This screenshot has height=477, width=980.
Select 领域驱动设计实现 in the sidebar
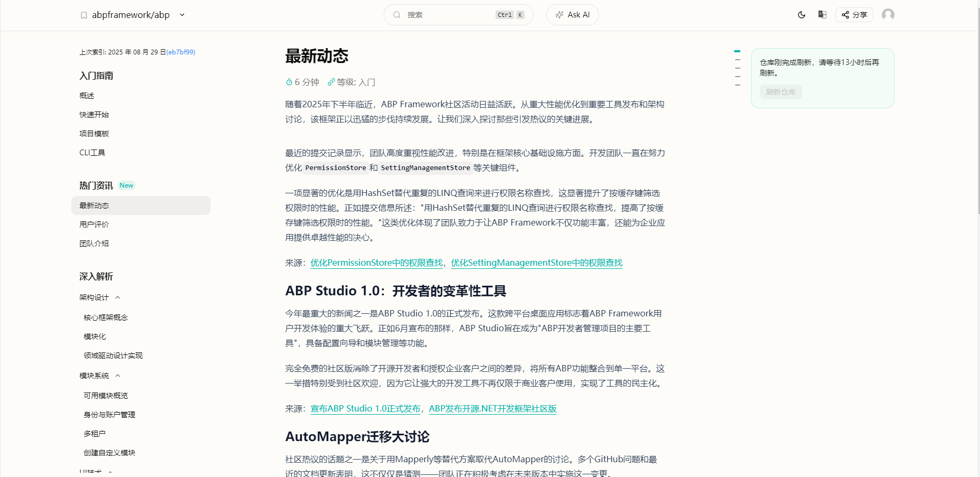click(x=113, y=356)
